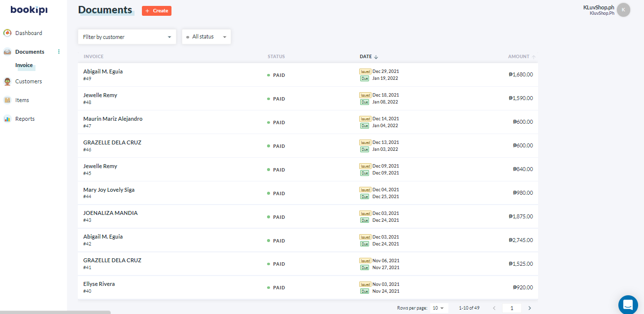Click the Dec 29, 2021 issued date
The image size is (644, 314).
tap(386, 71)
